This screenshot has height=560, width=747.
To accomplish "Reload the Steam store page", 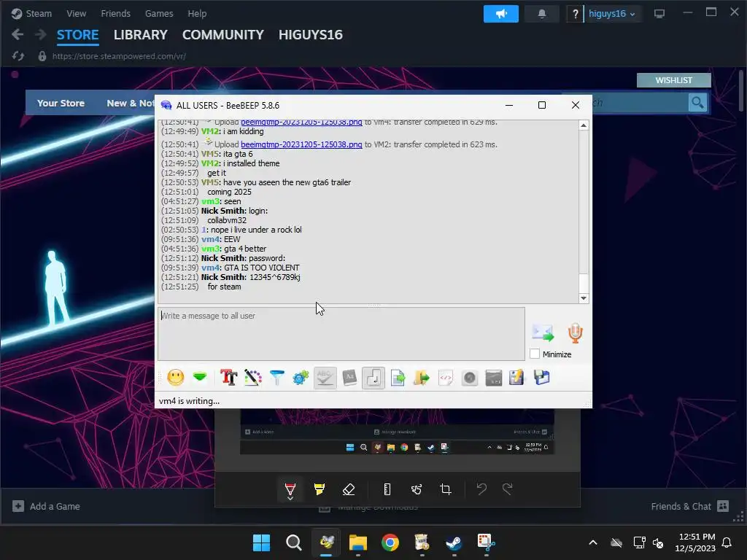I will (18, 56).
